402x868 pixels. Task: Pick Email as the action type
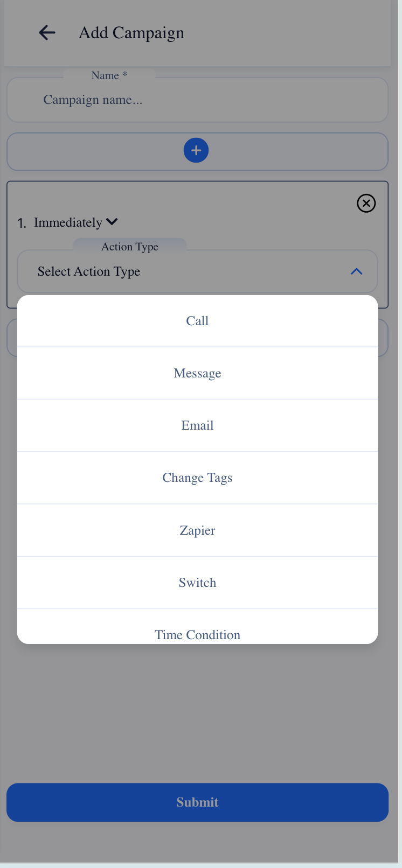(x=197, y=425)
